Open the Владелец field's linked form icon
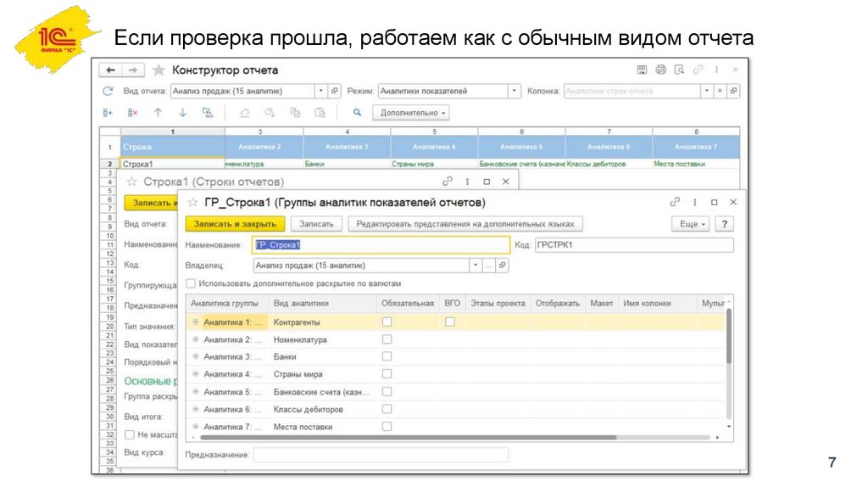This screenshot has width=868, height=487. [x=502, y=266]
